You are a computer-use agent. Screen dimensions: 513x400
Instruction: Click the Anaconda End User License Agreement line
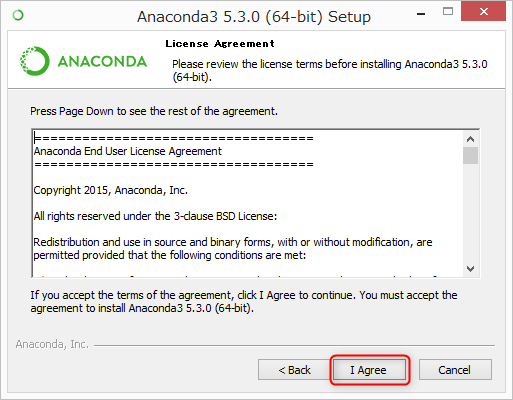coord(128,151)
